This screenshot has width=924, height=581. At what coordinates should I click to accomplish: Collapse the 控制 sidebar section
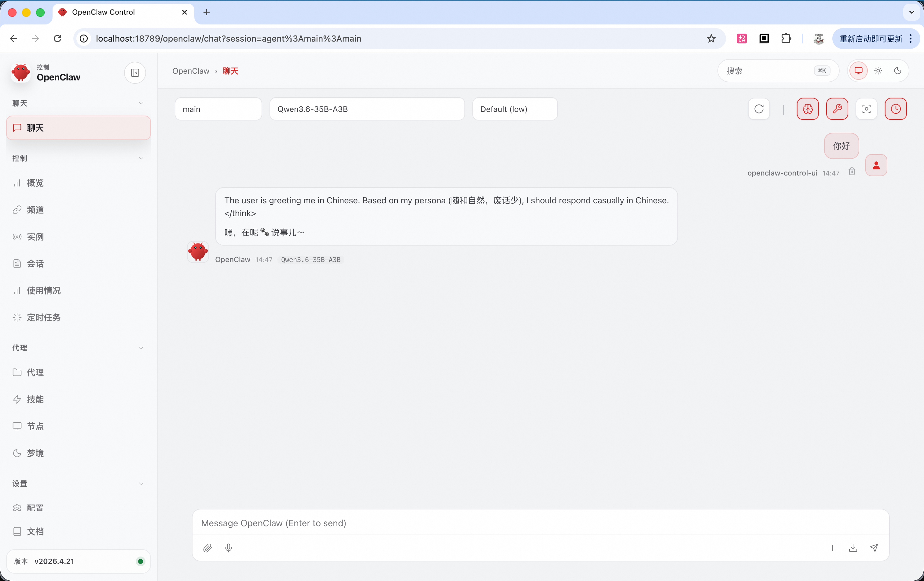78,158
